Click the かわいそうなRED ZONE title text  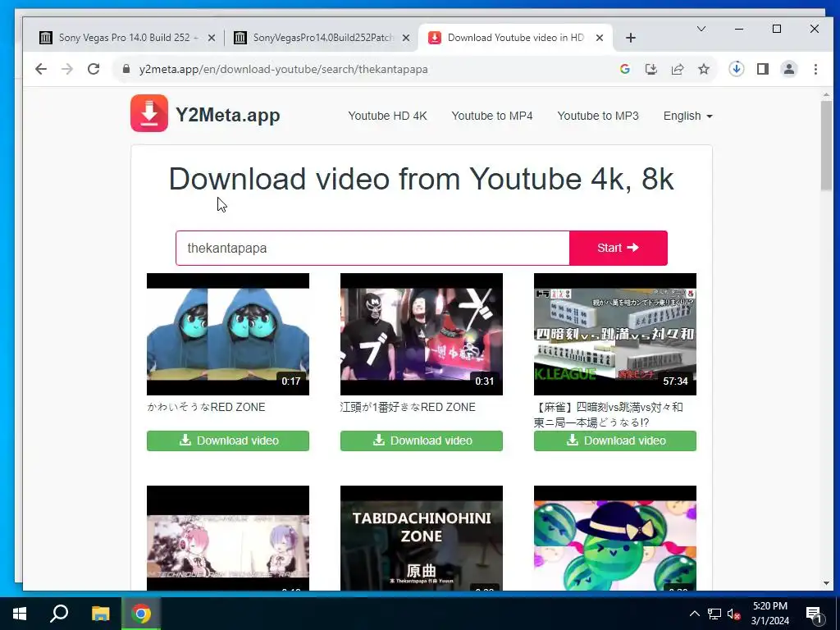click(x=206, y=407)
